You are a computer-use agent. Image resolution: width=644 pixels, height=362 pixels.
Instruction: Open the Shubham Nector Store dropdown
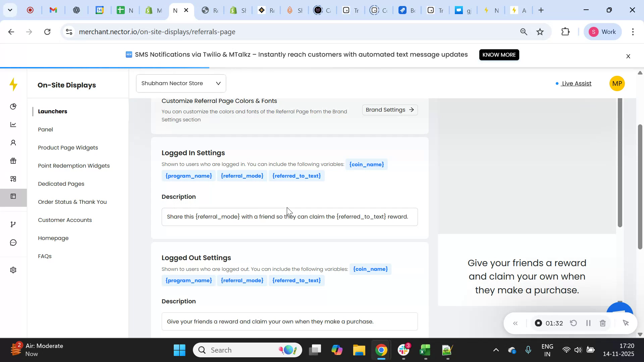click(x=181, y=83)
